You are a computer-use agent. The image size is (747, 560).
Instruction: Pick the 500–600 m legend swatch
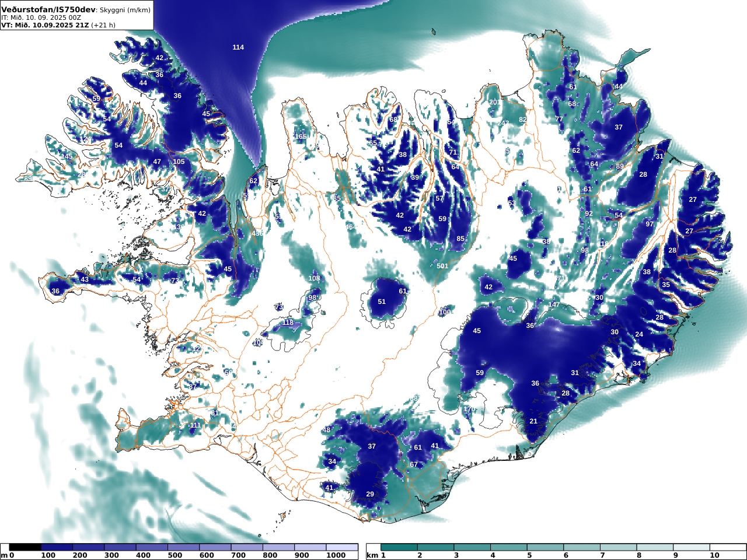tap(184, 547)
